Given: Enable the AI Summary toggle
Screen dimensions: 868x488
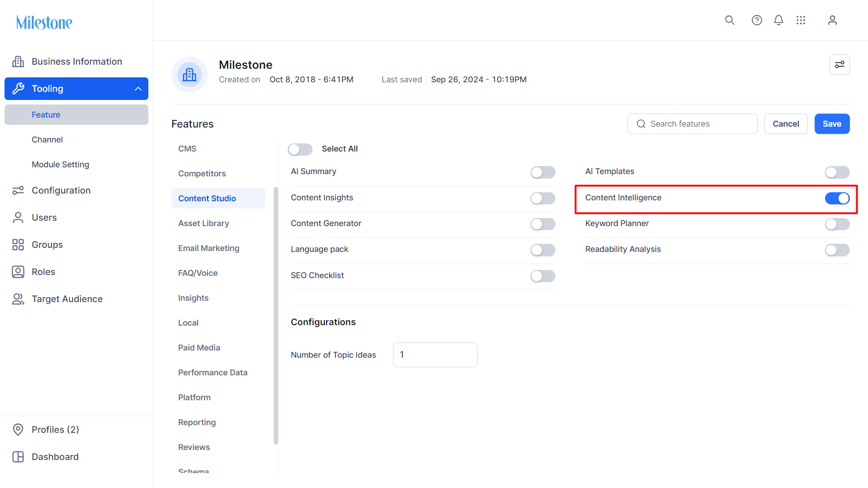Looking at the screenshot, I should tap(543, 172).
